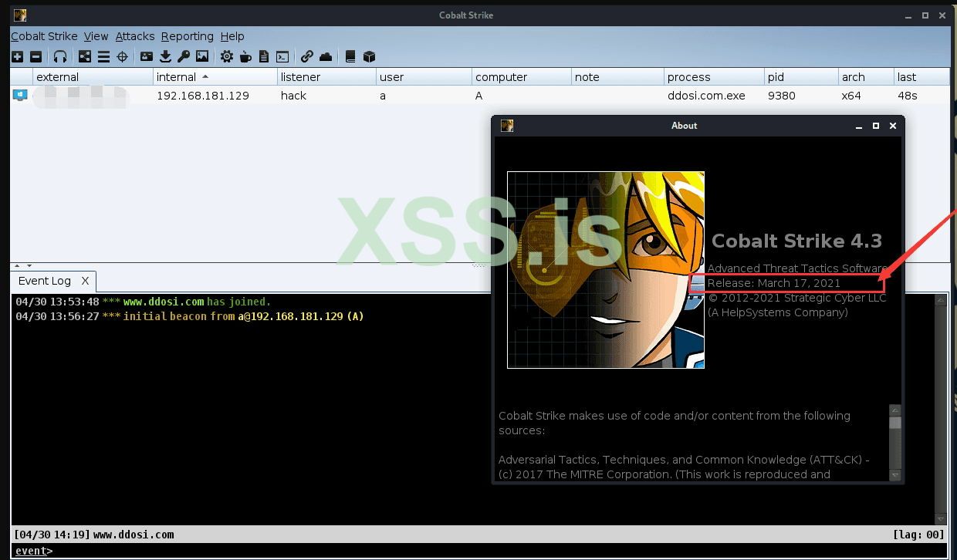
Task: Click the chain link toolbar icon
Action: (x=306, y=56)
